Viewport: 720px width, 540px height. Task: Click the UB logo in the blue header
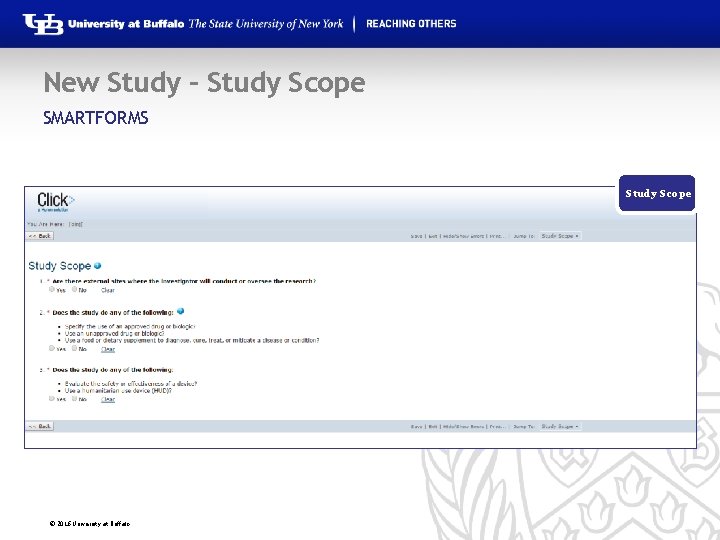pyautogui.click(x=43, y=24)
